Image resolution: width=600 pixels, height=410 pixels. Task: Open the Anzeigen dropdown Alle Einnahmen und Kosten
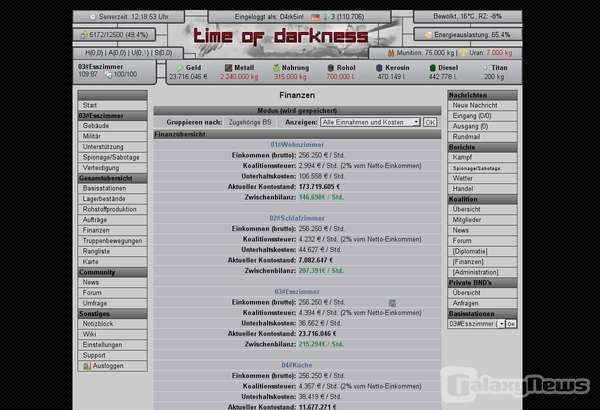[370, 122]
